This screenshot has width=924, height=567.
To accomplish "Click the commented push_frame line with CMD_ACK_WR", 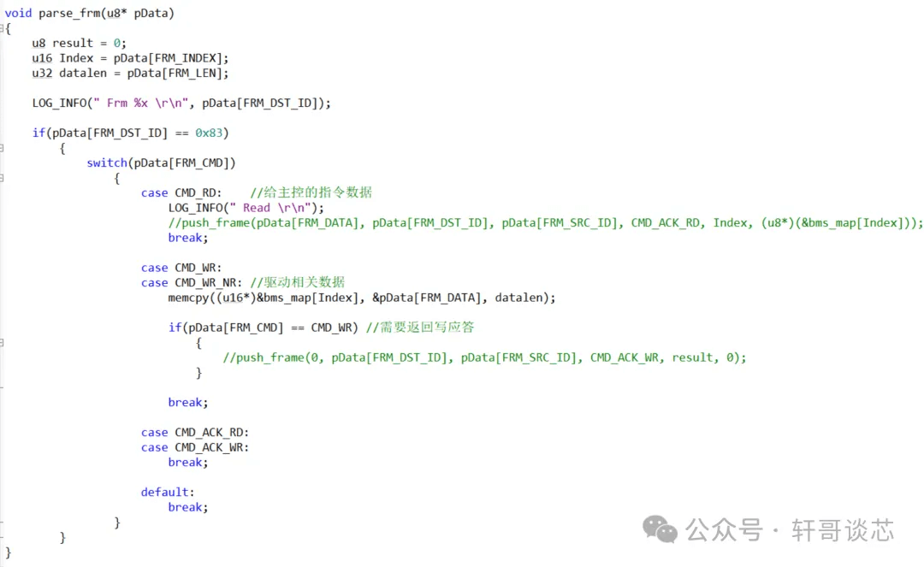I will [484, 357].
